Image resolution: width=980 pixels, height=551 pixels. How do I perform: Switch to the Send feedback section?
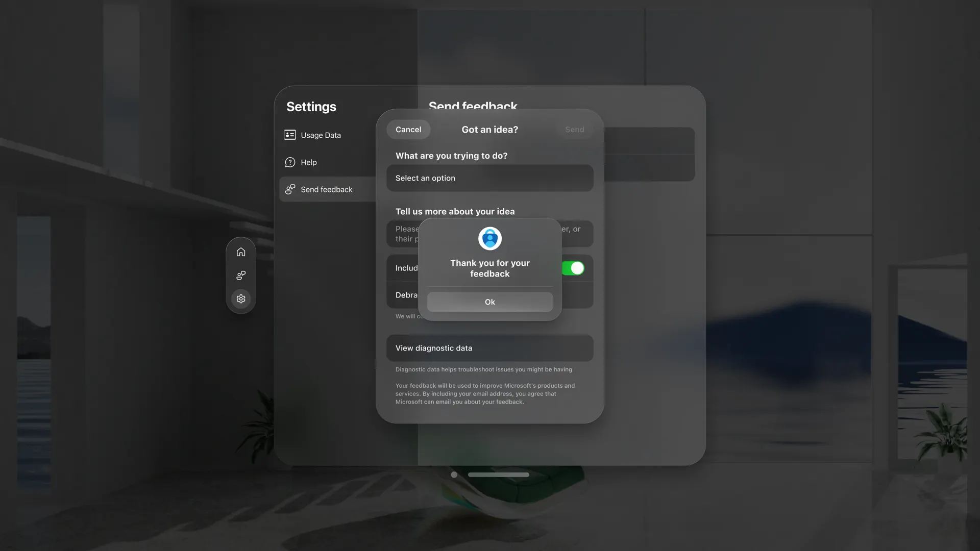tap(327, 189)
